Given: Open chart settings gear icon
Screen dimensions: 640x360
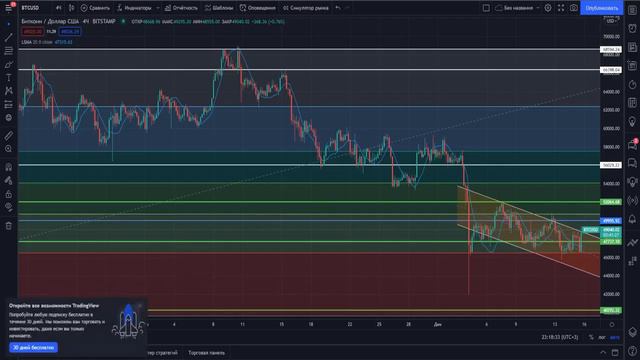Looking at the screenshot, I should [548, 8].
